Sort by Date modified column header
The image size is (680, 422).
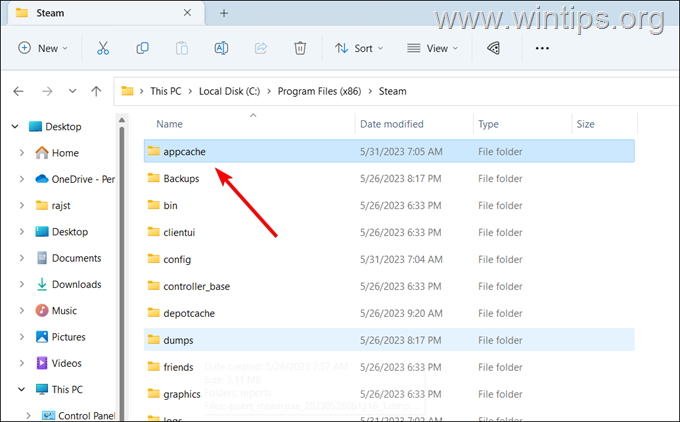point(392,124)
